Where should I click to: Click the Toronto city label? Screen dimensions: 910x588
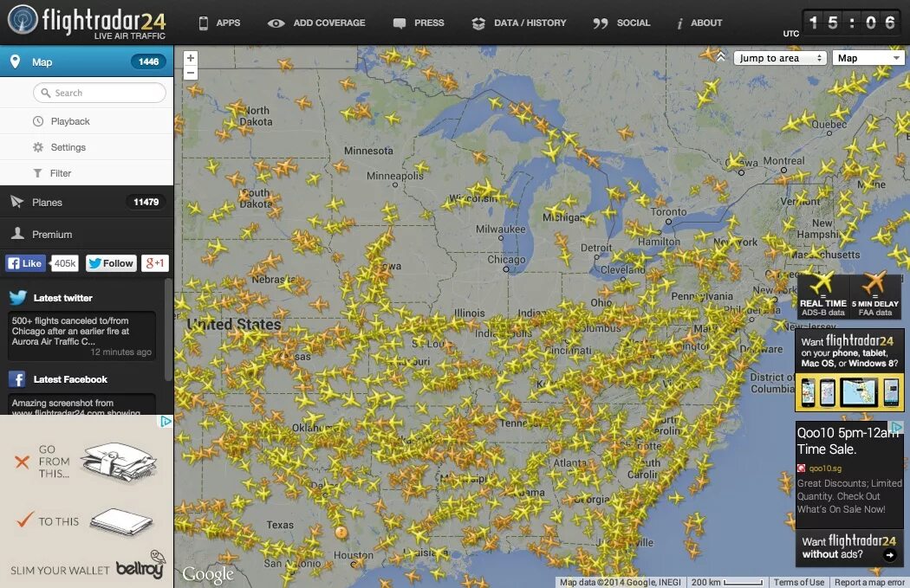pos(668,211)
